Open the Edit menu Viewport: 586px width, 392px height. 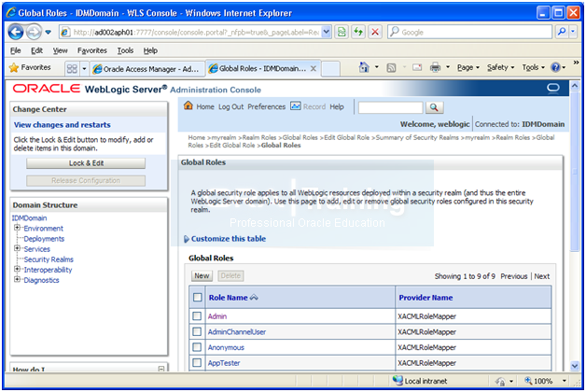36,50
